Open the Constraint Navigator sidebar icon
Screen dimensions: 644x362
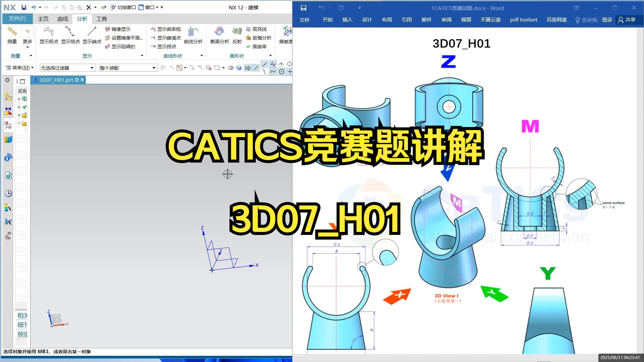pyautogui.click(x=8, y=111)
